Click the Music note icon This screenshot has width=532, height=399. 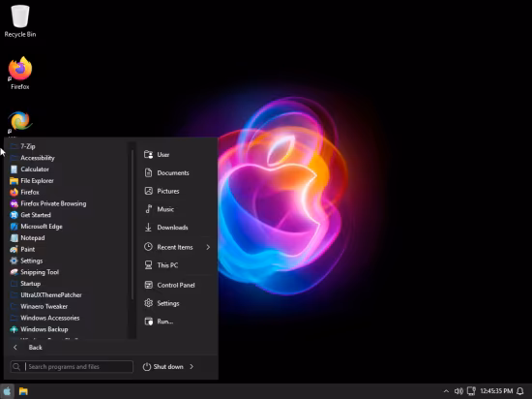149,209
